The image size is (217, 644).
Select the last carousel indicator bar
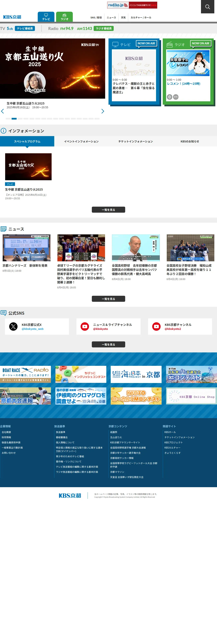pos(97,119)
